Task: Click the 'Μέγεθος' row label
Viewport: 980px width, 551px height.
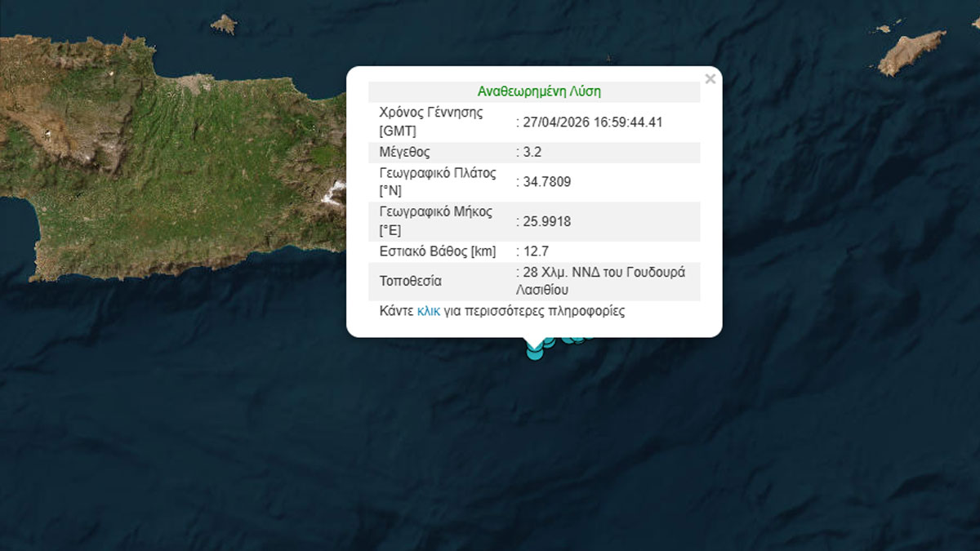Action: (x=404, y=153)
